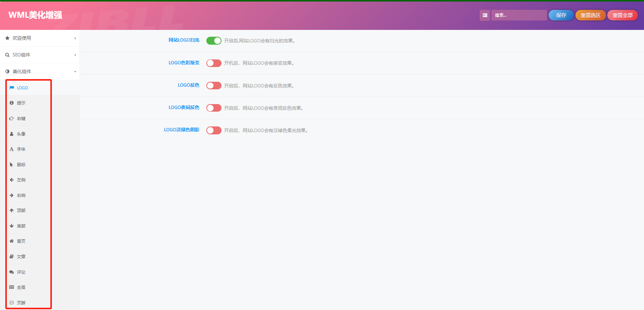Screen dimensions: 644x310
Task: Click the letter A icon beside 字体
Action: tap(12, 149)
